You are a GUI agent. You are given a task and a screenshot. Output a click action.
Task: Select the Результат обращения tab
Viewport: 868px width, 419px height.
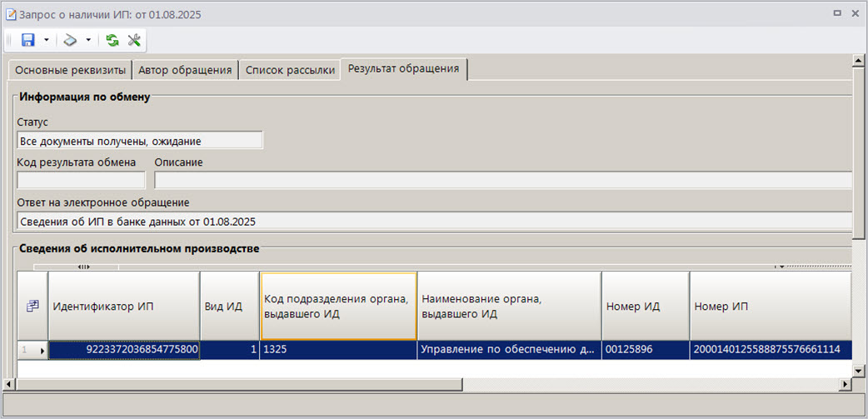[x=404, y=69]
